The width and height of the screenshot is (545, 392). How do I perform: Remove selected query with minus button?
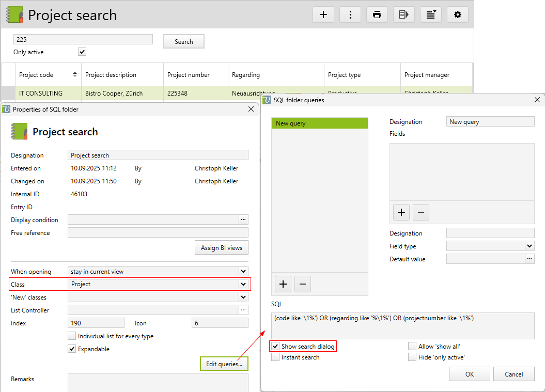(x=303, y=284)
